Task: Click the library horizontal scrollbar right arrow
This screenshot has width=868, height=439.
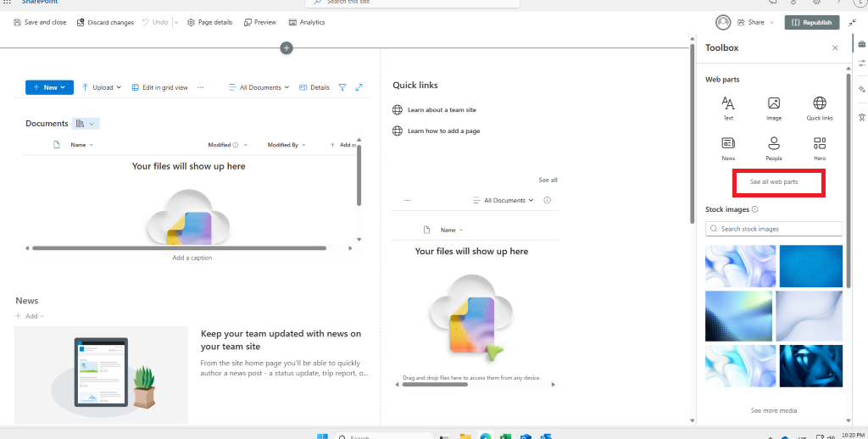Action: 350,248
